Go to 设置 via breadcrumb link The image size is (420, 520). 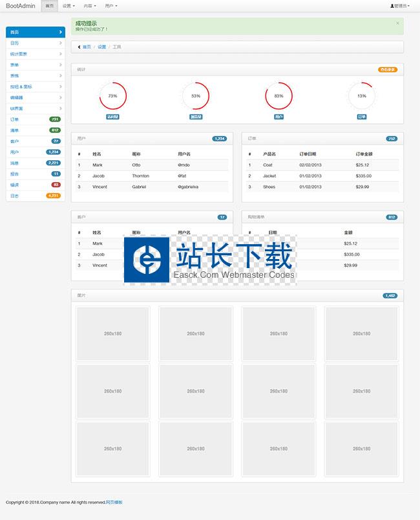point(102,47)
